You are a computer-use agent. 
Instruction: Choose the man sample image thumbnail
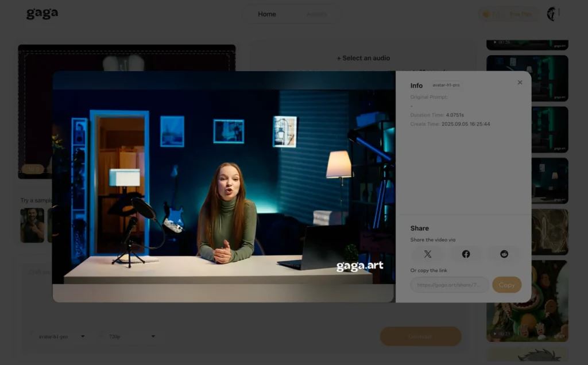coord(32,225)
